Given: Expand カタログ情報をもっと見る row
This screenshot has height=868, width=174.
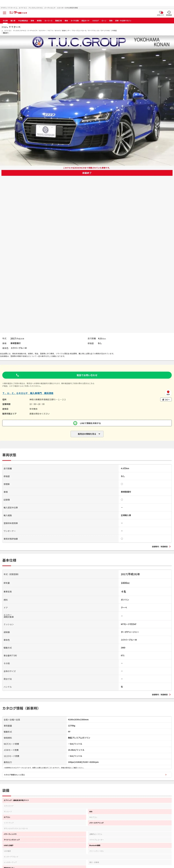Looking at the screenshot, I should [87, 775].
